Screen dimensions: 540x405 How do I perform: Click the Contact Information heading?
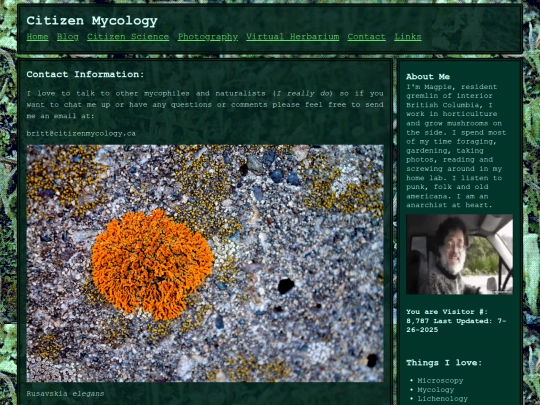(85, 74)
